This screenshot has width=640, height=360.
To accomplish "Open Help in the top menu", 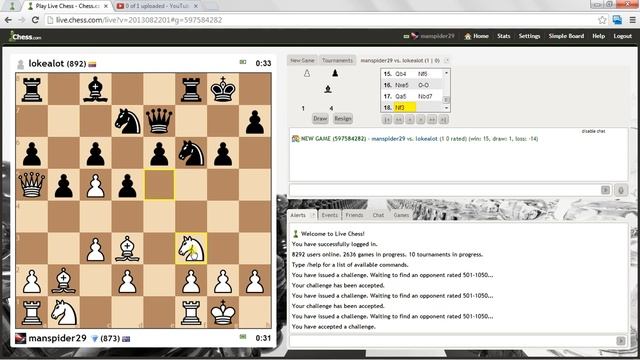I will pos(598,36).
